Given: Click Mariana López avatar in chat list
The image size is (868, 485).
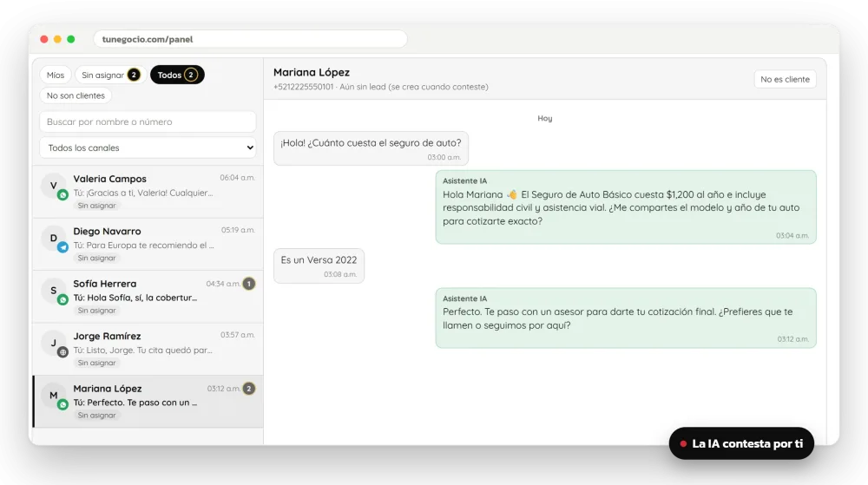Looking at the screenshot, I should [x=54, y=396].
